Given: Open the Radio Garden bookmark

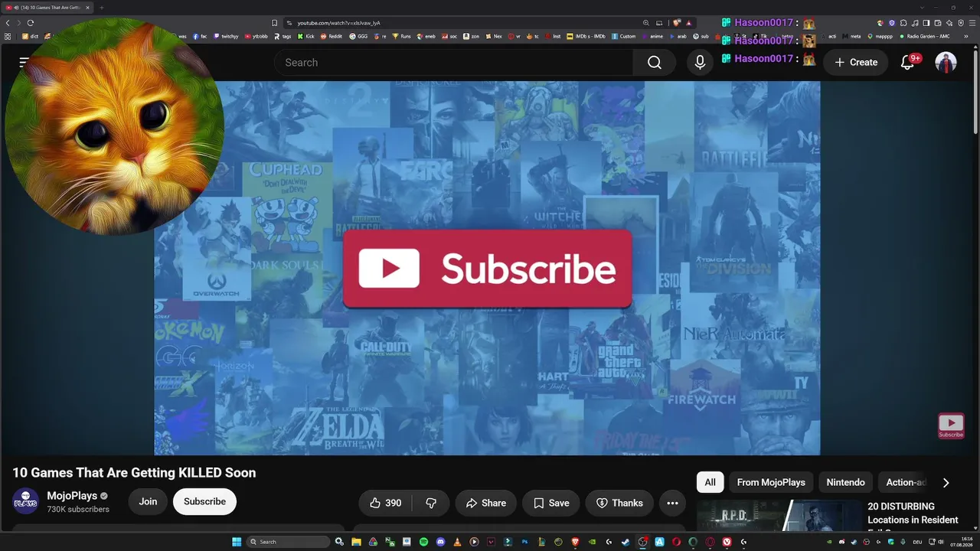Looking at the screenshot, I should pos(924,36).
